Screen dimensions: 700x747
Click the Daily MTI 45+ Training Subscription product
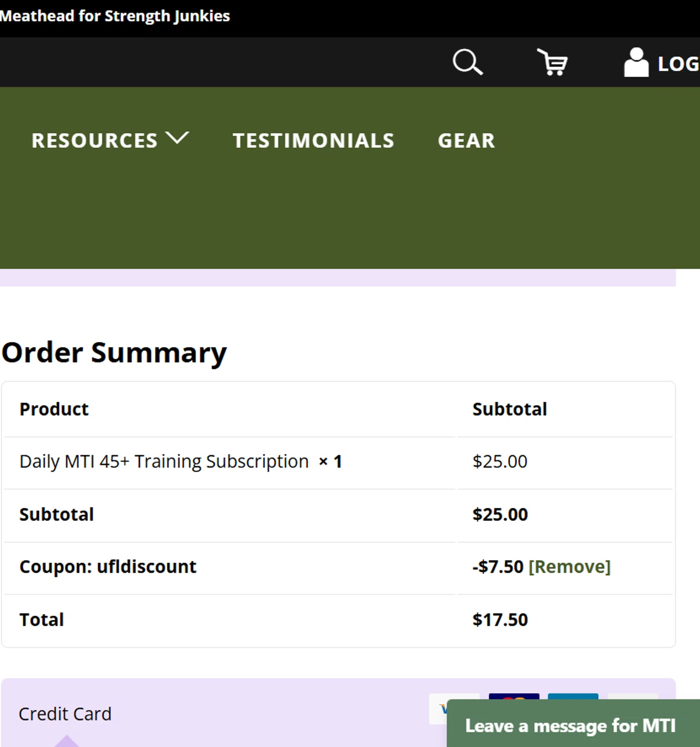[164, 462]
